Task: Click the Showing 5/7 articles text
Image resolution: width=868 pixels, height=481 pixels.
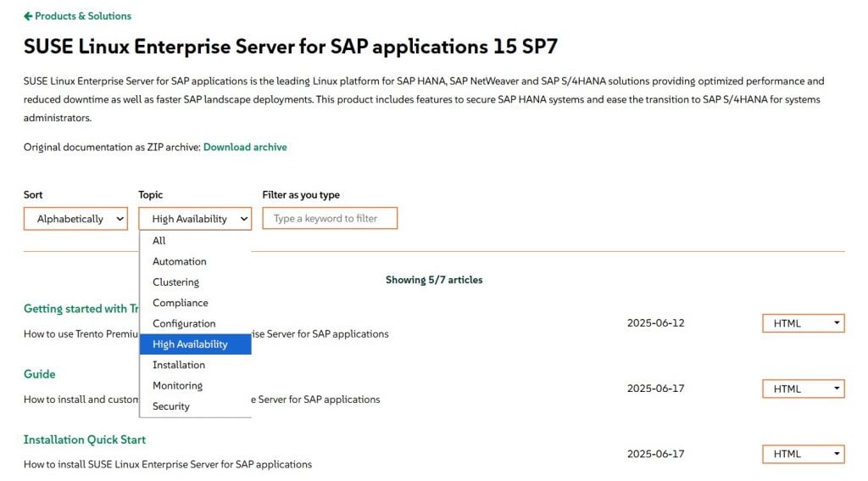Action: [x=434, y=280]
